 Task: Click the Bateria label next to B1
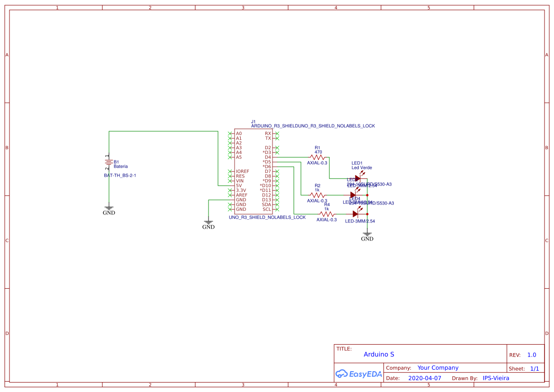[x=121, y=167]
